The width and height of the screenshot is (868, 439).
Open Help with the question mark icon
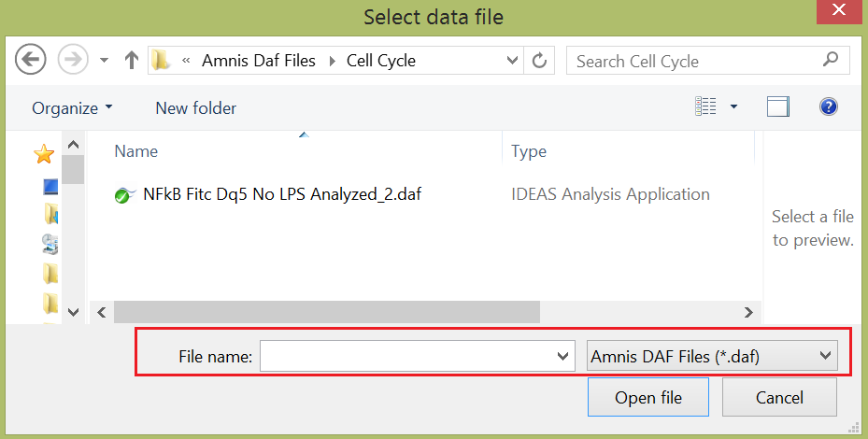pos(828,107)
